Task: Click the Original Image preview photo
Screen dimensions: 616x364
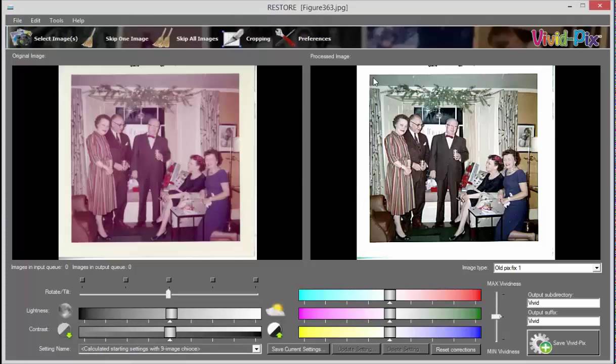Action: click(157, 162)
